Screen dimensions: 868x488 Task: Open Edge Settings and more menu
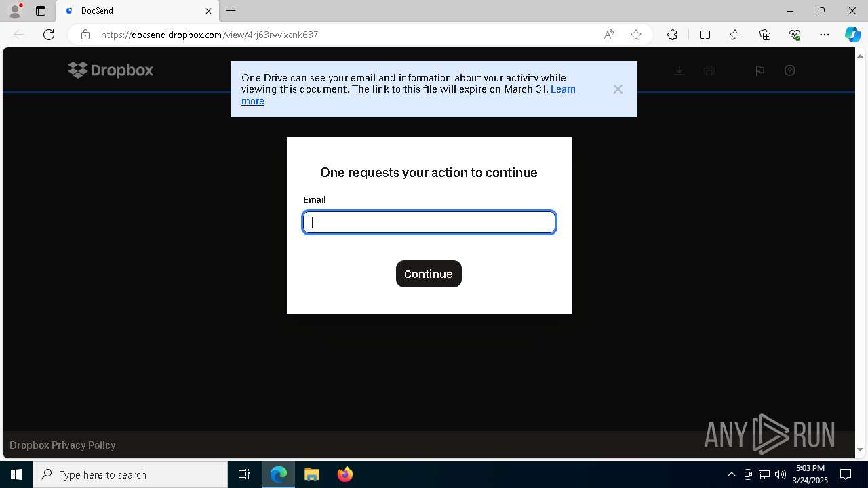point(825,35)
